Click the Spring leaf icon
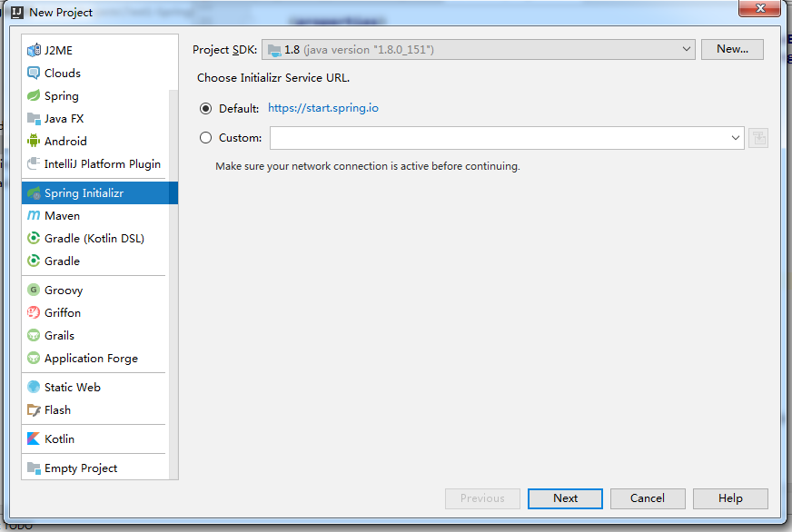 pos(34,95)
